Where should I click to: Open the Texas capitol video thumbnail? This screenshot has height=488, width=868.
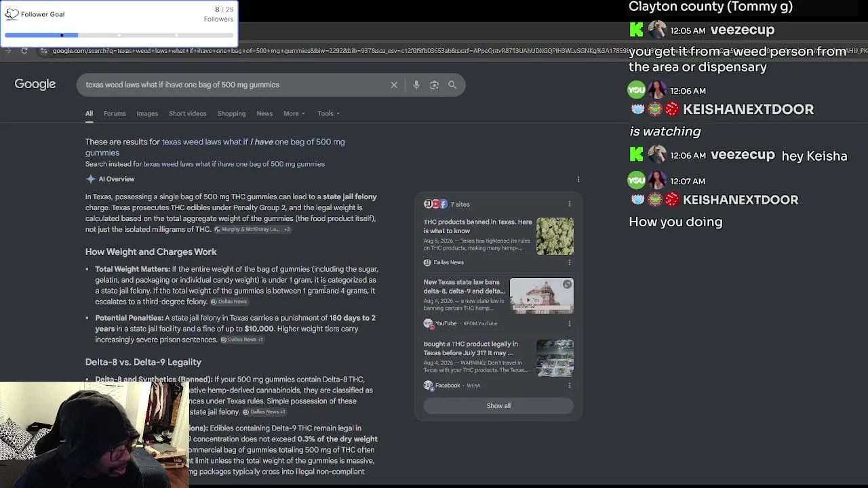[541, 296]
